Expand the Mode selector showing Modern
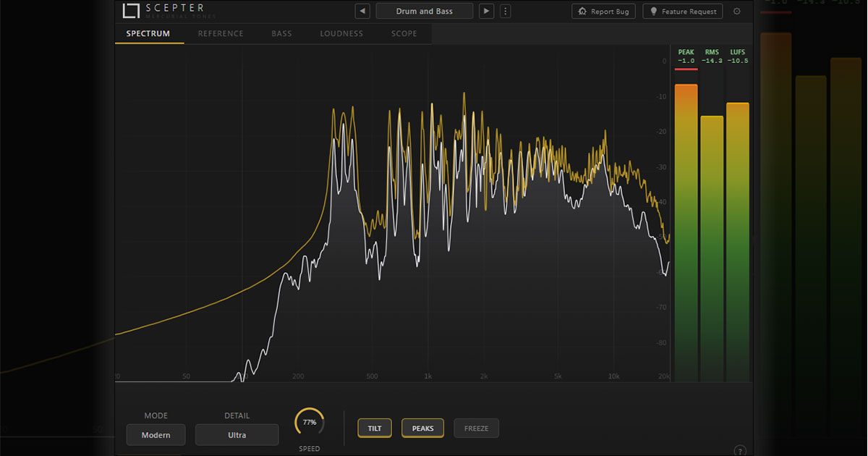 pos(156,435)
